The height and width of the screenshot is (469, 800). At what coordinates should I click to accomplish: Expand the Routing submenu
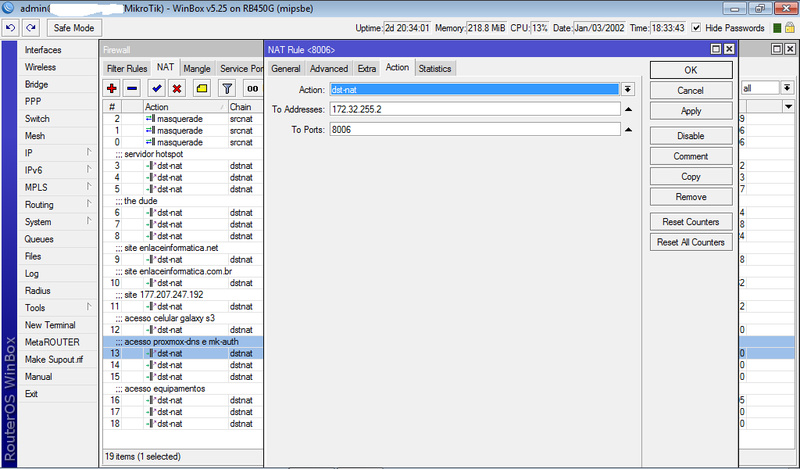(88, 204)
